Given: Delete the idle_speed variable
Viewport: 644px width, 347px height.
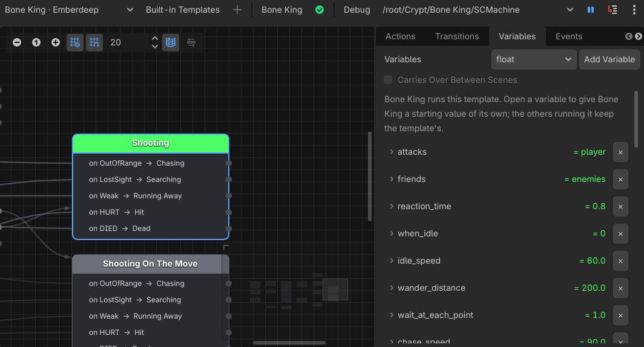Looking at the screenshot, I should (620, 261).
